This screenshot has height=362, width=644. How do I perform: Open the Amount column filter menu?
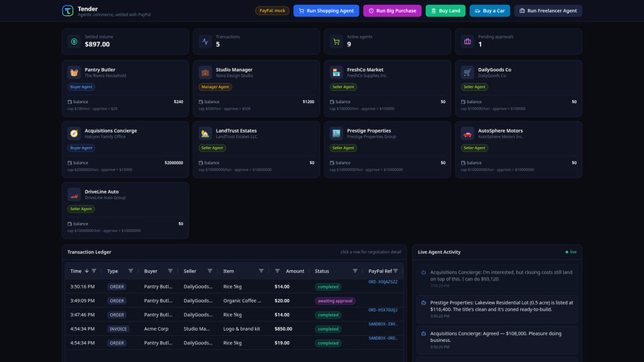tap(277, 271)
